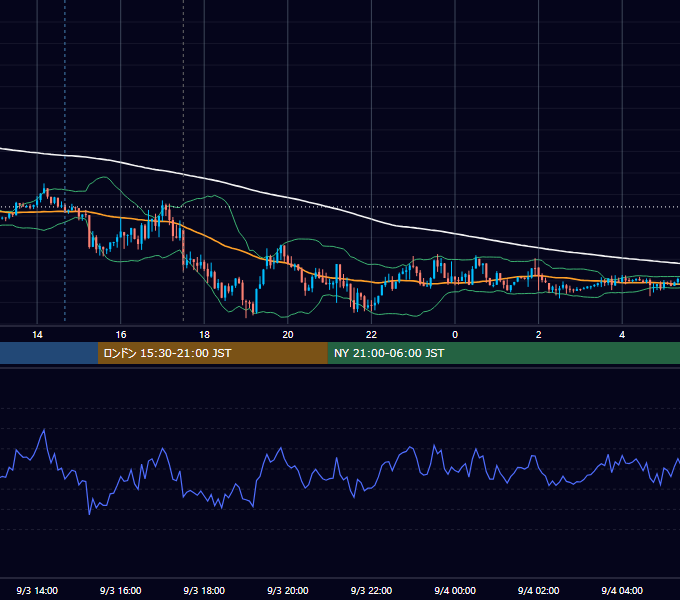Screen dimensions: 680x600
Task: Click the 9/4 04:00 date label
Action: (x=622, y=590)
